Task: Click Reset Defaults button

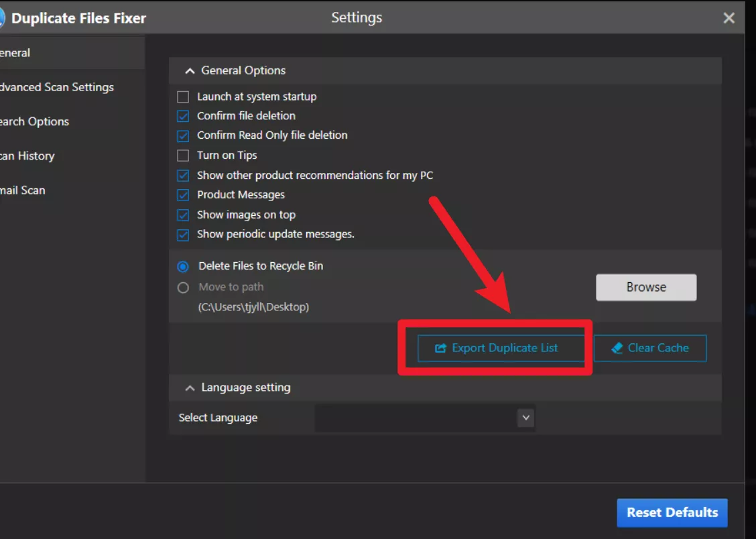Action: (672, 512)
